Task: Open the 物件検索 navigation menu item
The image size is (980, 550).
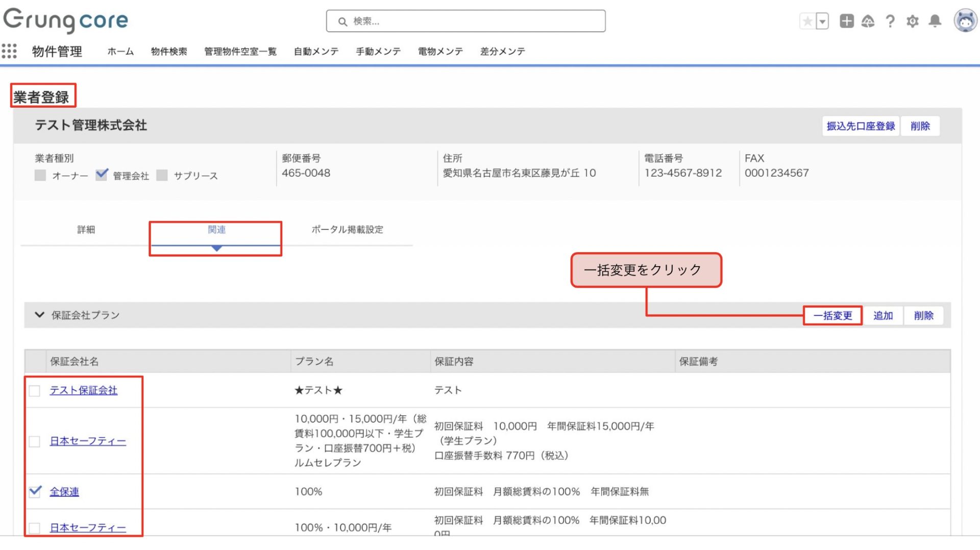Action: point(169,52)
